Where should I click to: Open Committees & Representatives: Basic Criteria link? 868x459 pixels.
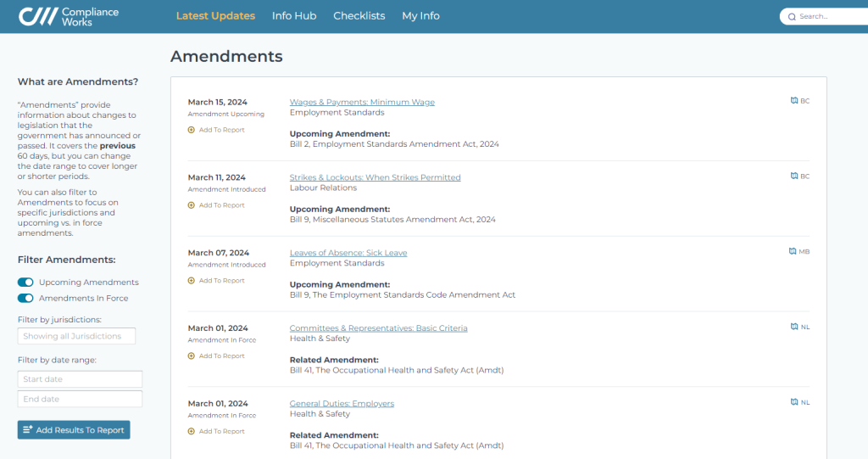pos(378,328)
